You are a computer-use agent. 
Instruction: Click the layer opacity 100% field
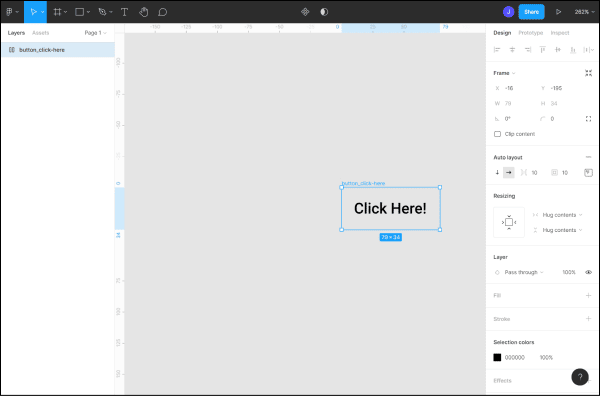click(x=569, y=272)
